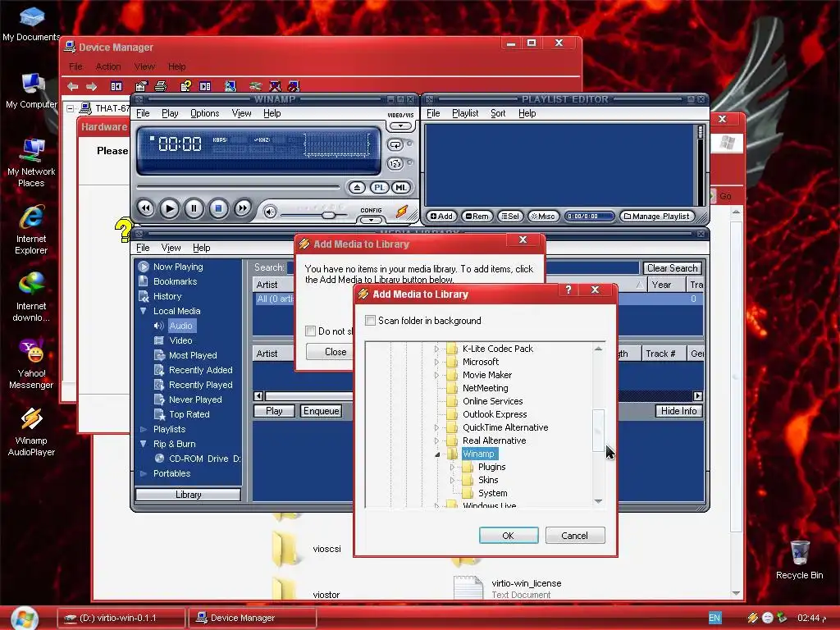The image size is (840, 630).
Task: Open Winamp AudioPlayer desktop icon
Action: point(31,431)
